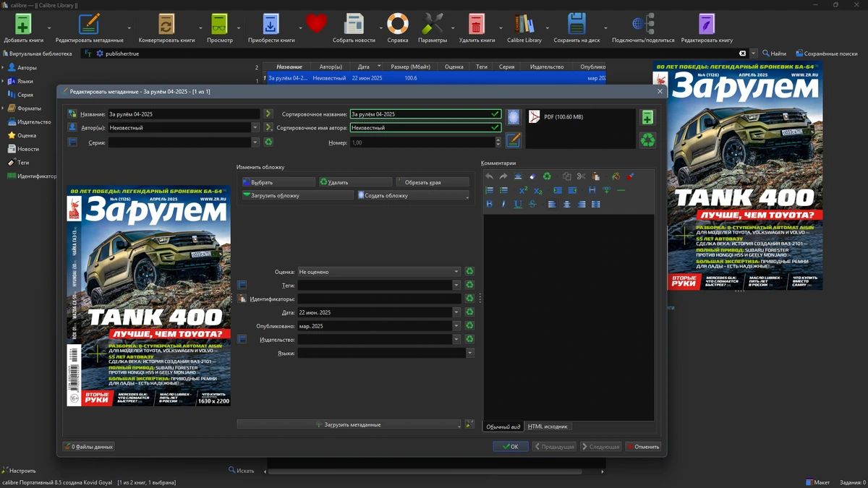Open the Автор(ы) author dropdown arrow
Image resolution: width=868 pixels, height=488 pixels.
pyautogui.click(x=255, y=127)
